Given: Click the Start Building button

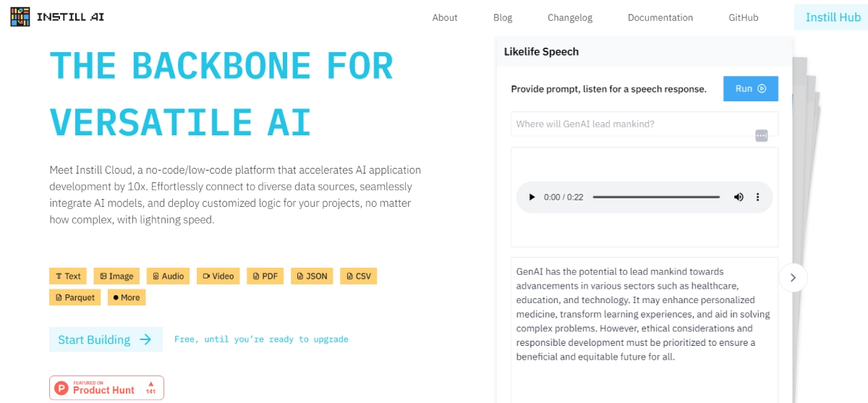Looking at the screenshot, I should click(x=105, y=339).
